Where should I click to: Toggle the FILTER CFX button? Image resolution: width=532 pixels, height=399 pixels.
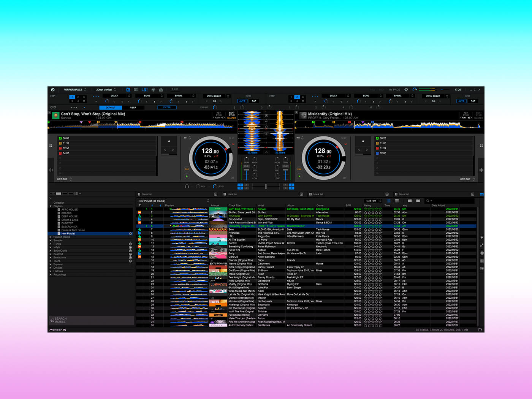point(167,108)
